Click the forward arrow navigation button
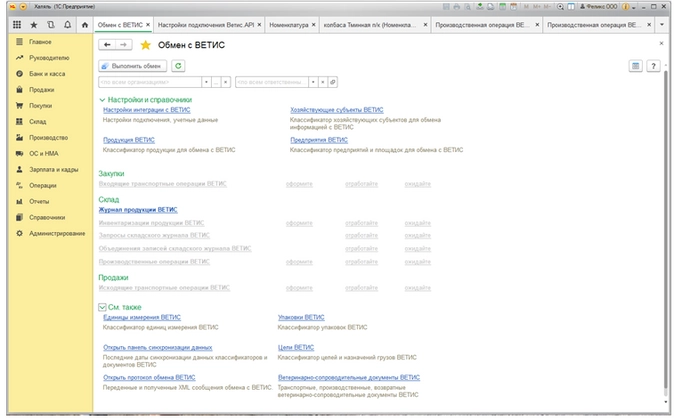The height and width of the screenshot is (418, 674). coord(123,45)
